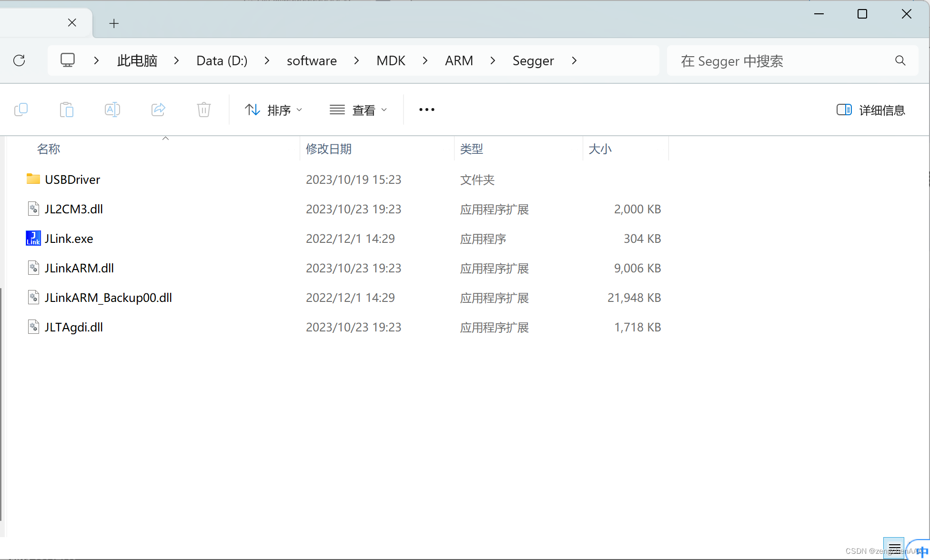Expand chevron after software breadcrumb
Screen dimensions: 930x560
(356, 60)
